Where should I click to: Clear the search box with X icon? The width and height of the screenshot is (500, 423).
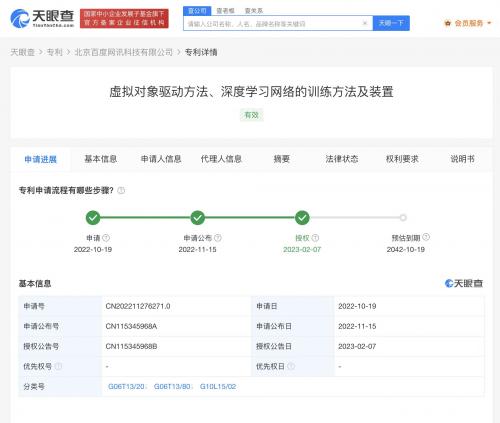tap(365, 23)
